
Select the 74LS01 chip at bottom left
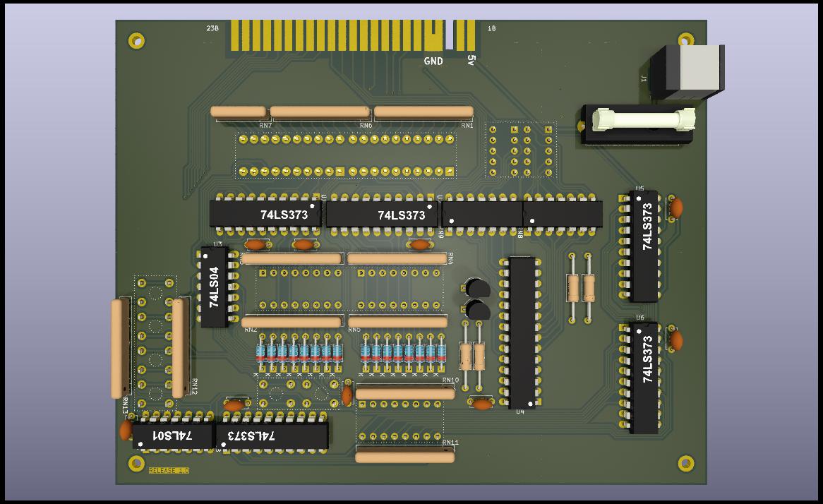pos(173,436)
